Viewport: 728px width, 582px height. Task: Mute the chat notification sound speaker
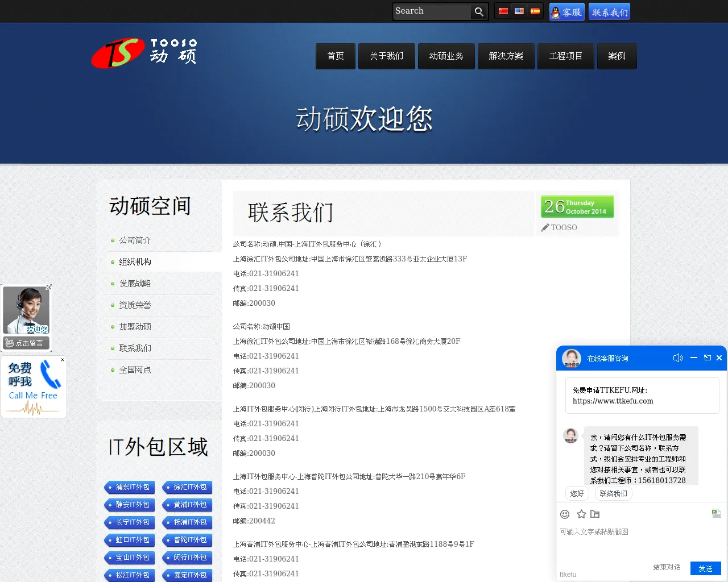click(x=677, y=358)
